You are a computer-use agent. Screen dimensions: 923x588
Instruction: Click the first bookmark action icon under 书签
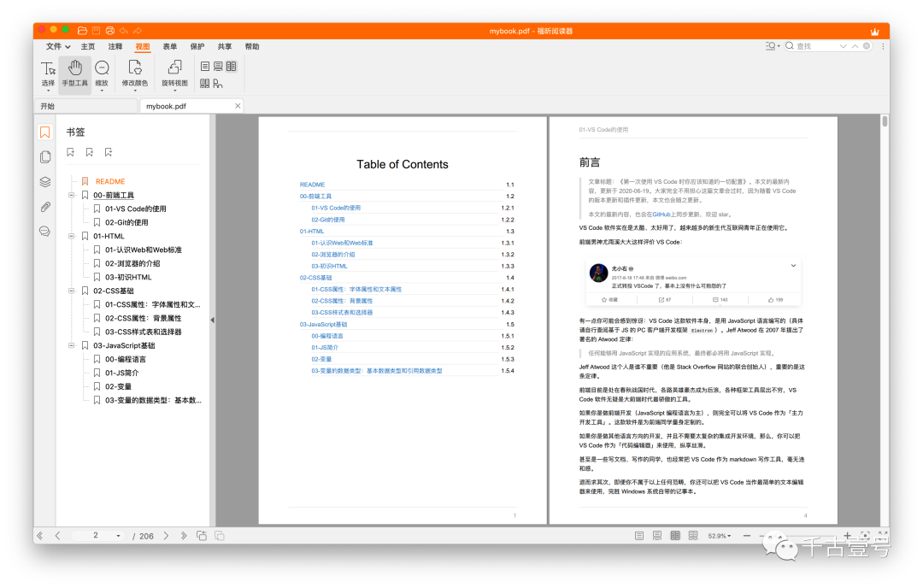click(x=71, y=152)
